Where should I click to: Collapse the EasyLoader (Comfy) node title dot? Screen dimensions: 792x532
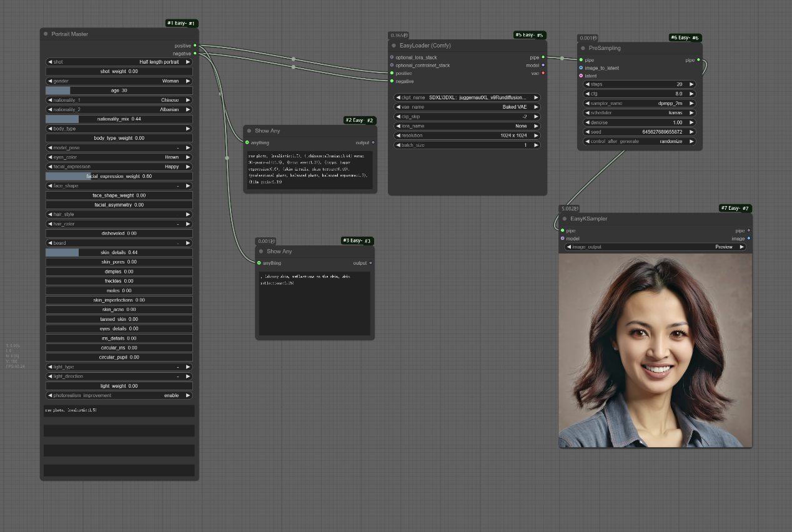tap(394, 46)
